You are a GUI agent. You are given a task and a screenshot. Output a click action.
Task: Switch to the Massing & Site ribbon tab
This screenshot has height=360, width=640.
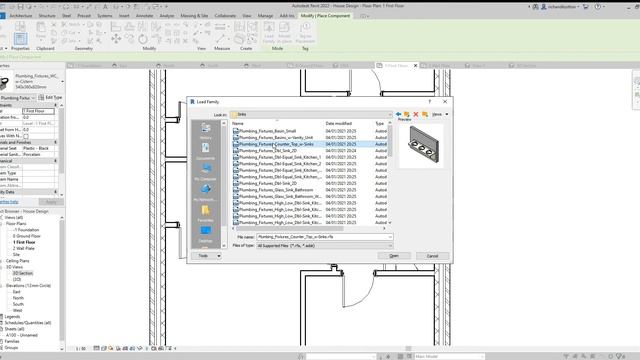pos(194,16)
